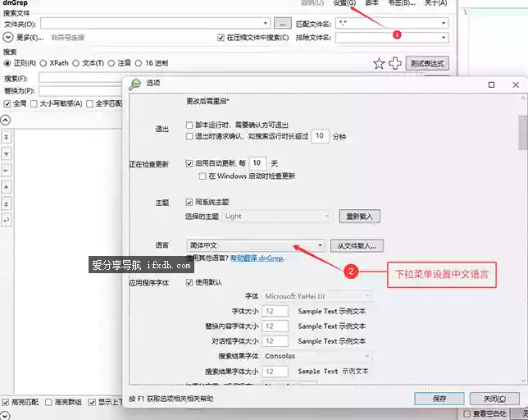Image resolution: width=528 pixels, height=420 pixels.
Task: Open the 书签(B)... menu
Action: [402, 3]
